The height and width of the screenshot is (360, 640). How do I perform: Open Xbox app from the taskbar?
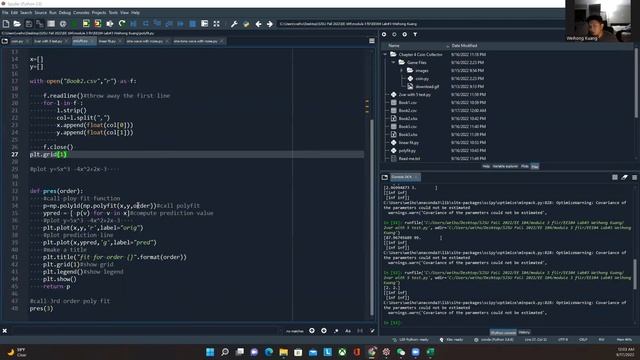tap(342, 352)
